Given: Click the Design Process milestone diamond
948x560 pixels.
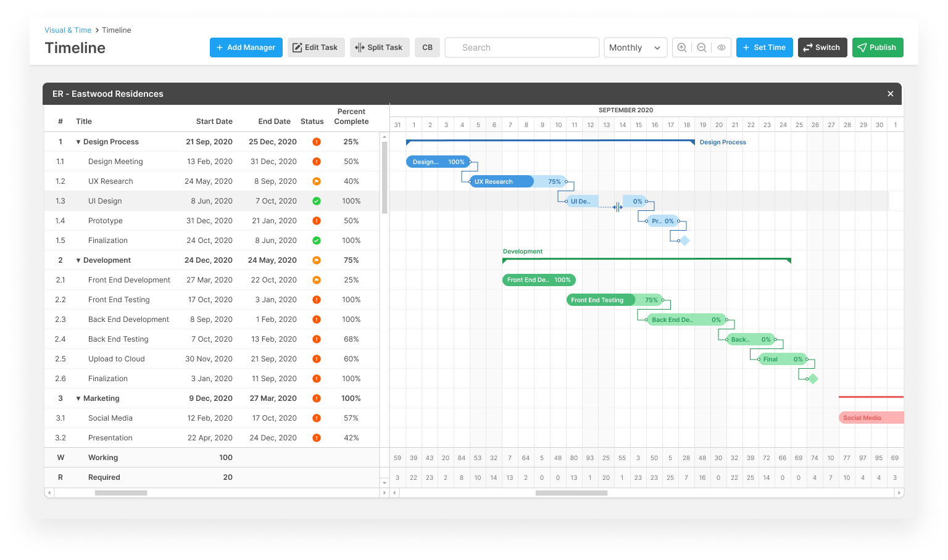Looking at the screenshot, I should (684, 241).
